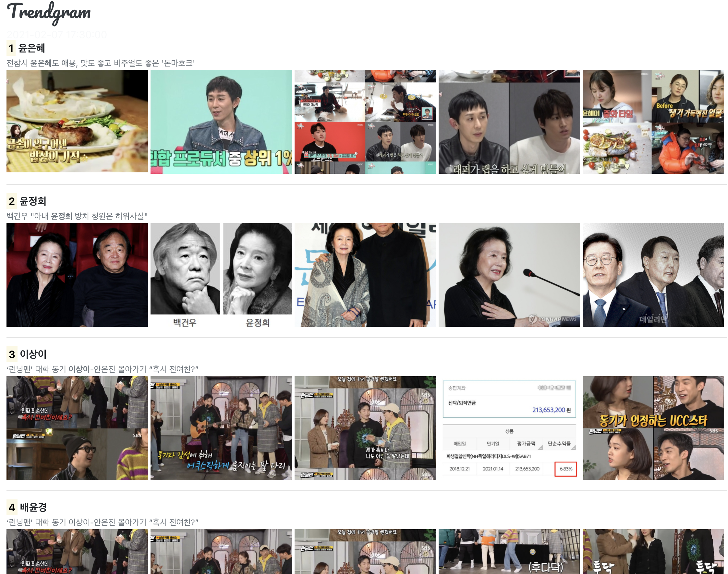
Task: Open the rank 1 윤은혜 heading
Action: pos(31,48)
